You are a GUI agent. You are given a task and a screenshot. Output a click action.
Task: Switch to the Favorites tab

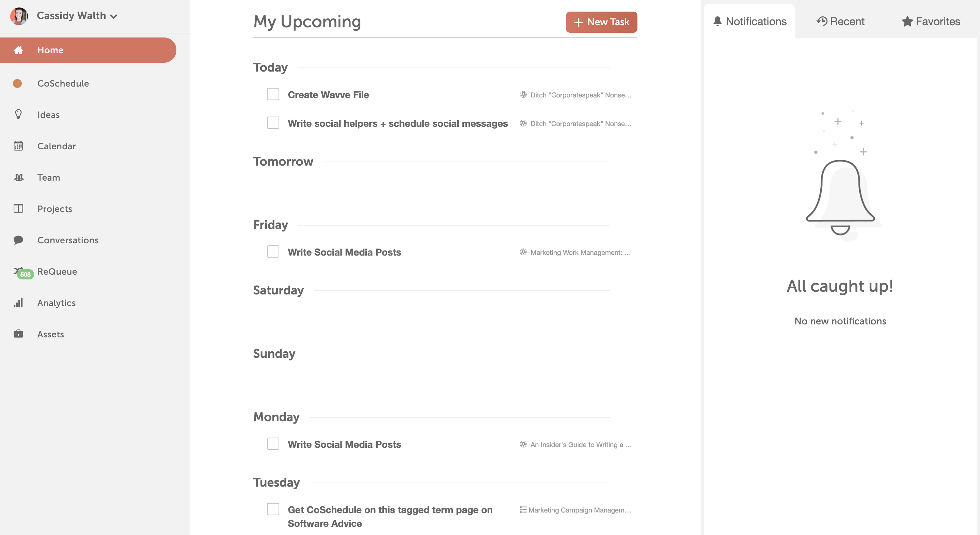click(x=931, y=21)
